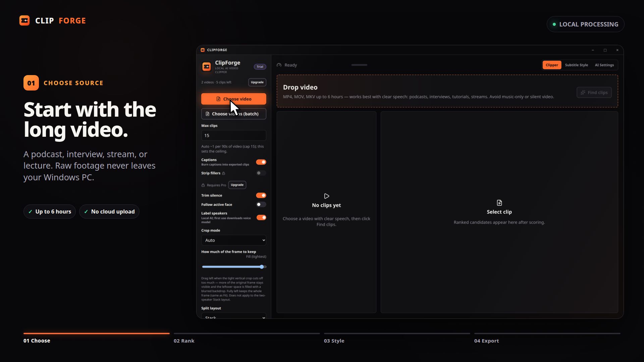644x362 pixels.
Task: Click the 'Fill (tightest)' slider value label
Action: tap(256, 257)
